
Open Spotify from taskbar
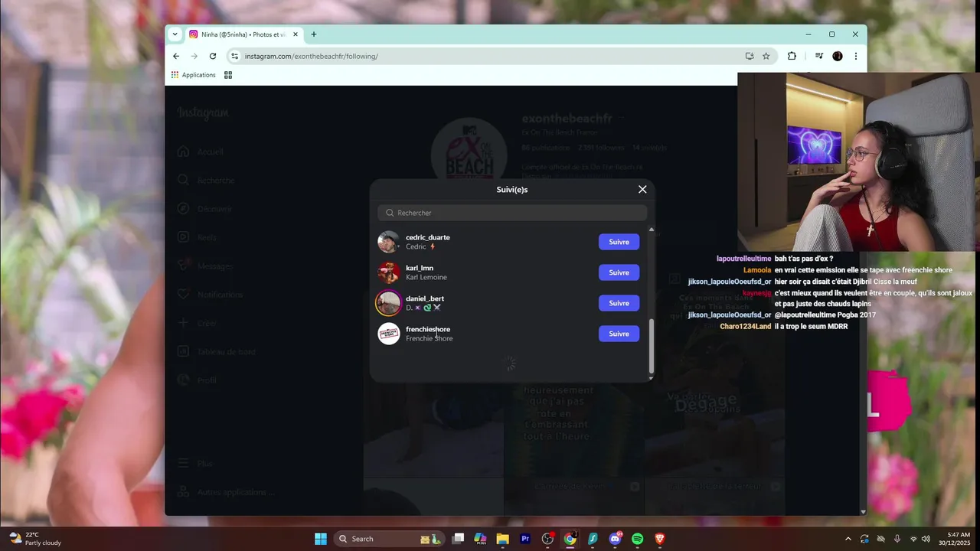point(638,539)
